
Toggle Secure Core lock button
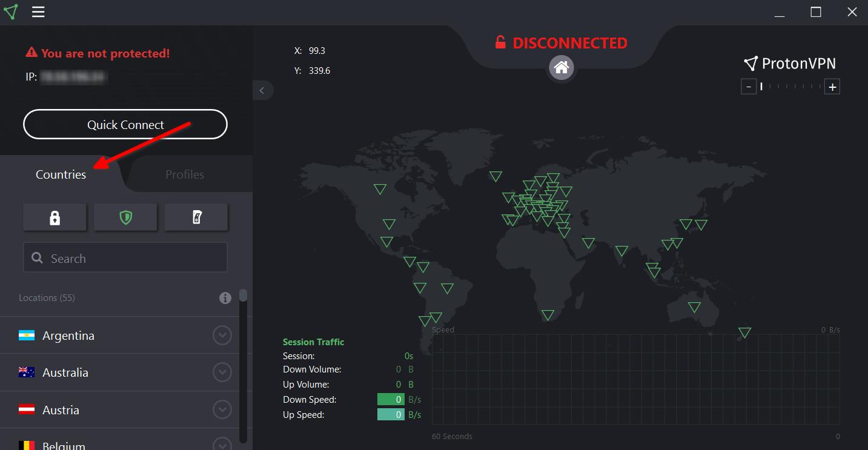coord(55,217)
